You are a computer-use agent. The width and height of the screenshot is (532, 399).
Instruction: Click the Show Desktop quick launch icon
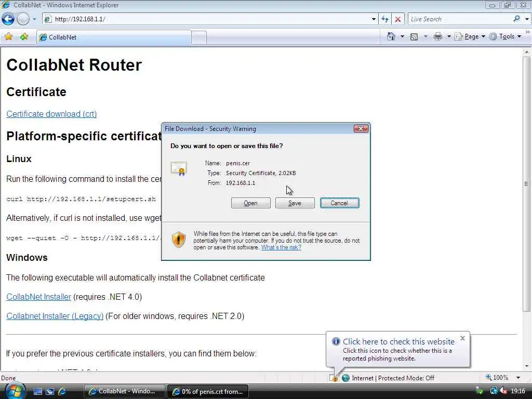37,392
